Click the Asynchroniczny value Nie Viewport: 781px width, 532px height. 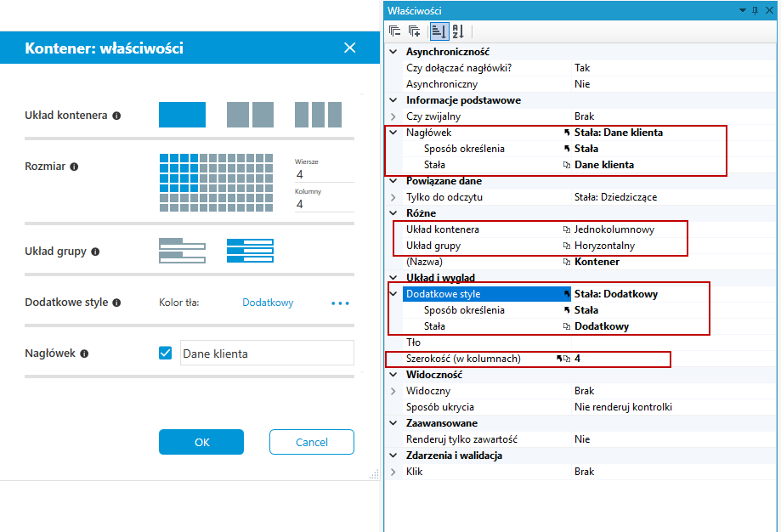pos(582,84)
